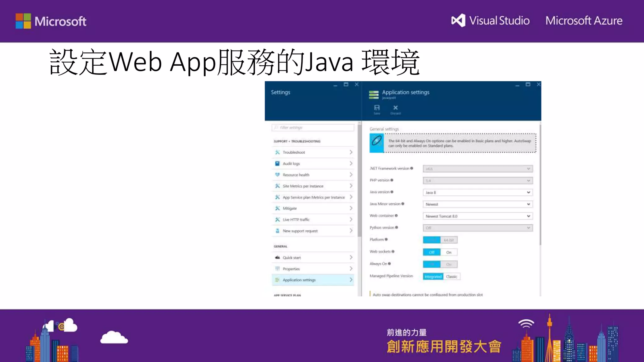Enable the Always On option

[x=449, y=264]
